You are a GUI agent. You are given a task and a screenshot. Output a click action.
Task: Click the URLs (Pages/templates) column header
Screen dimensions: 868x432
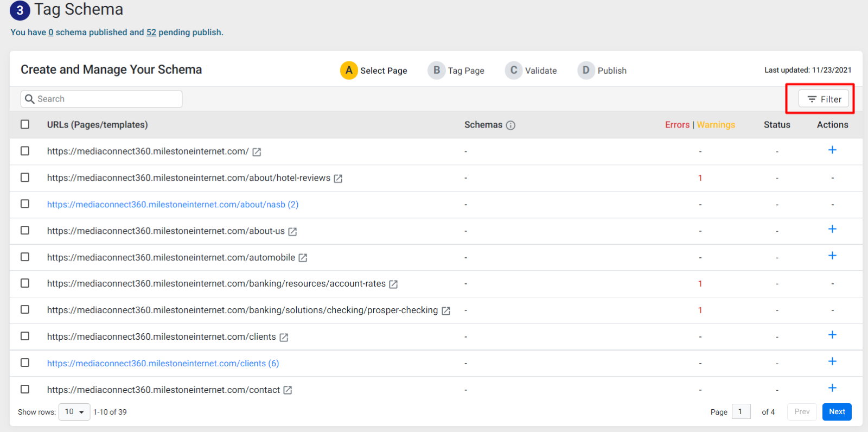point(97,125)
